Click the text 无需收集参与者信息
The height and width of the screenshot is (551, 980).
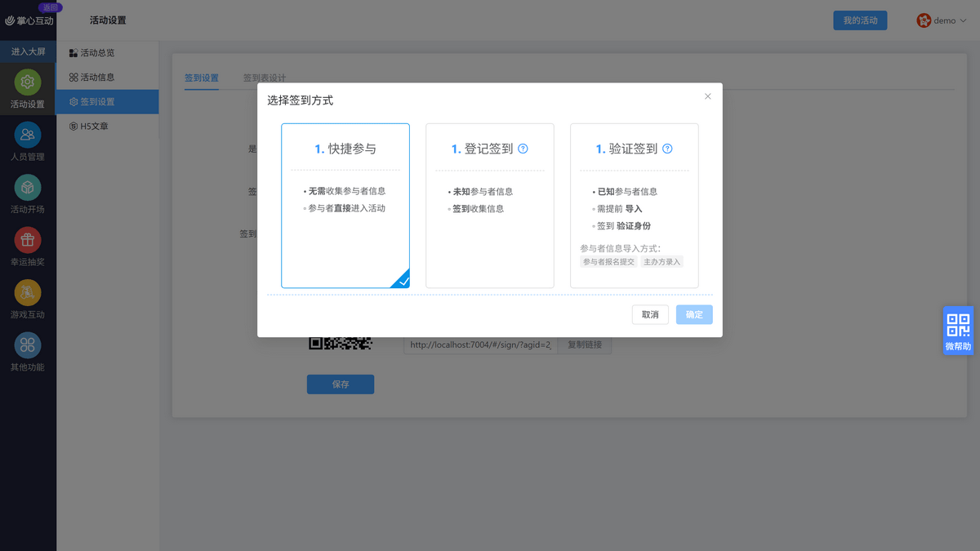click(347, 191)
